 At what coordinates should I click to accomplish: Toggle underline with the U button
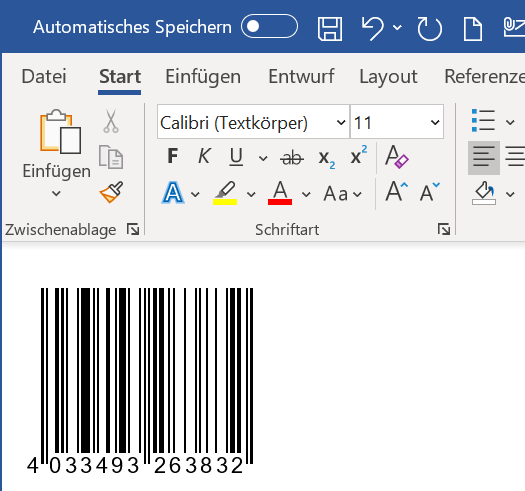click(x=236, y=156)
